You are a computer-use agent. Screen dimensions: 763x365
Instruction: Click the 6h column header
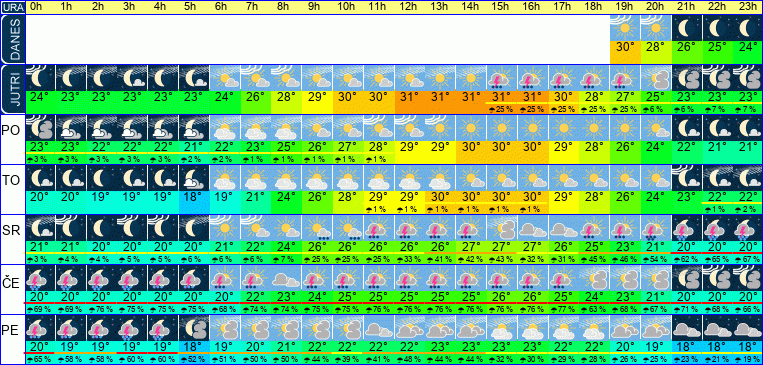coord(225,7)
